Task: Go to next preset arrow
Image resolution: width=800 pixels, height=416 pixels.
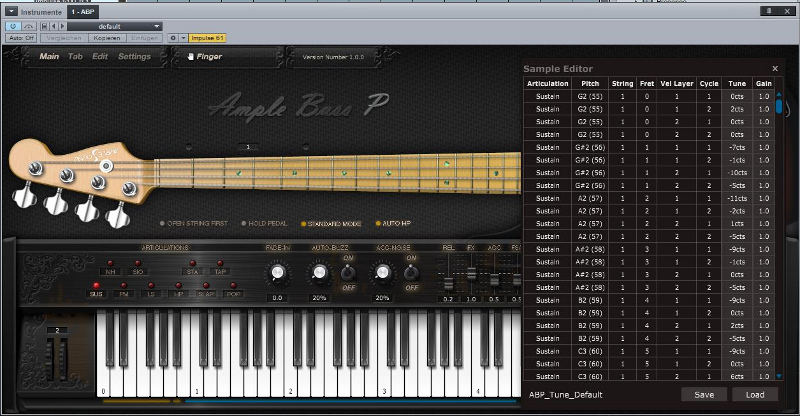Action: pyautogui.click(x=62, y=26)
